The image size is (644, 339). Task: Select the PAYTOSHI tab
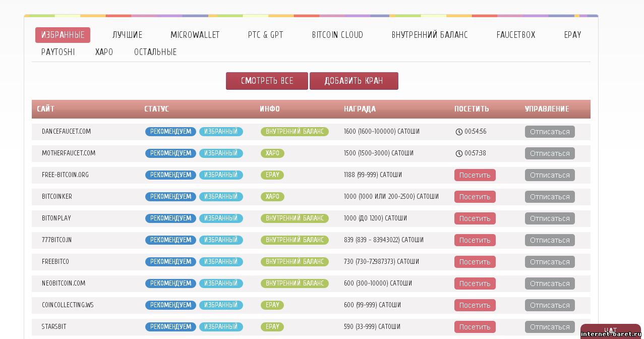point(58,52)
